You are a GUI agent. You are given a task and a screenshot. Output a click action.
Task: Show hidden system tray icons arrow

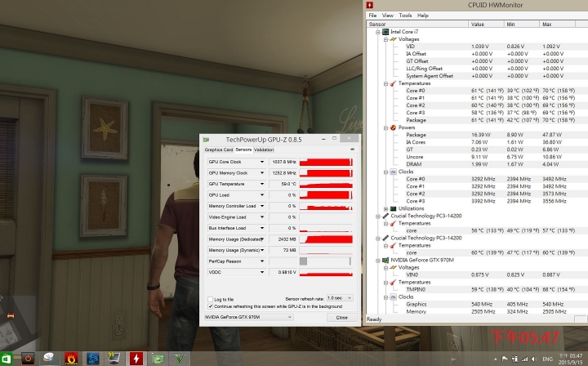(496, 359)
